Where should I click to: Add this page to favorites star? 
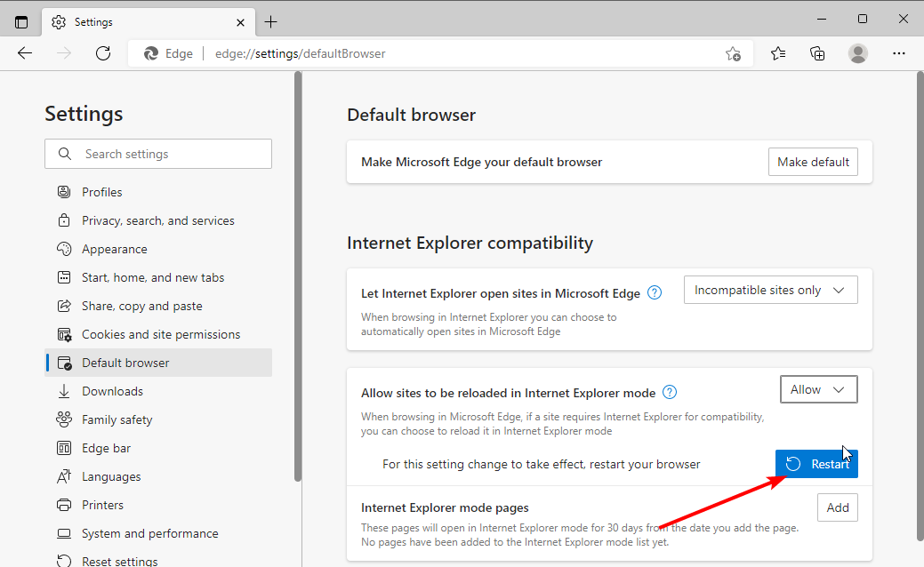733,53
